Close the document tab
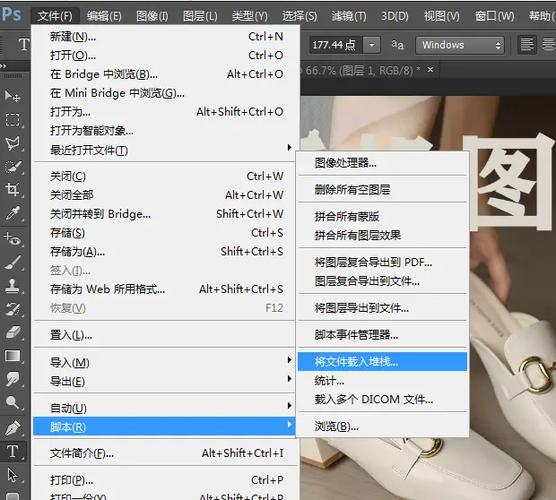The image size is (556, 500). coord(430,70)
